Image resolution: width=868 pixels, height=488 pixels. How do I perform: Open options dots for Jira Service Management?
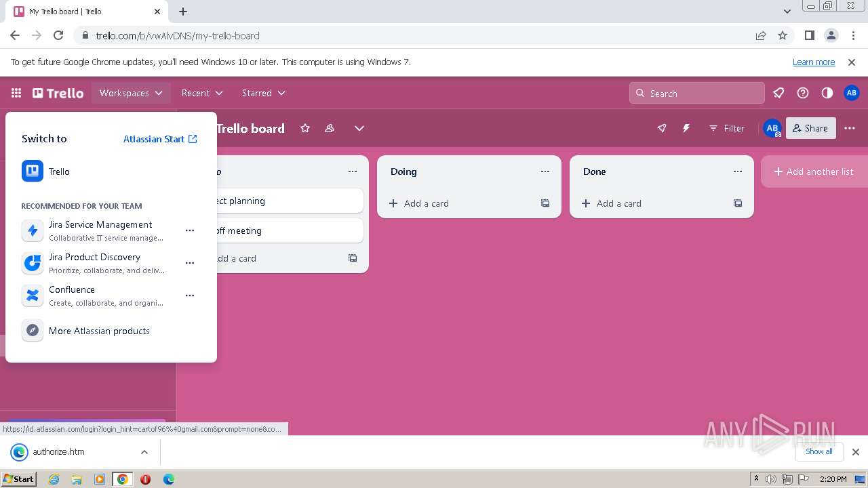[x=190, y=230]
